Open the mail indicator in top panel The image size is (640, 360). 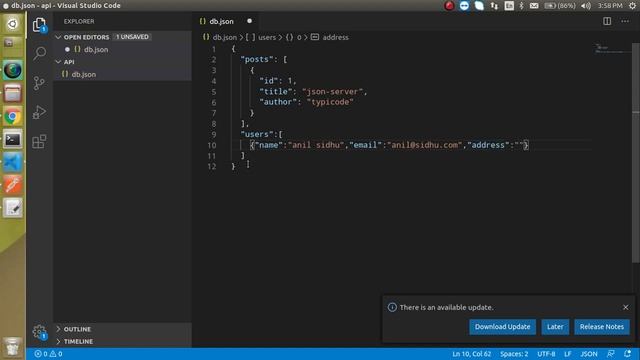click(534, 6)
